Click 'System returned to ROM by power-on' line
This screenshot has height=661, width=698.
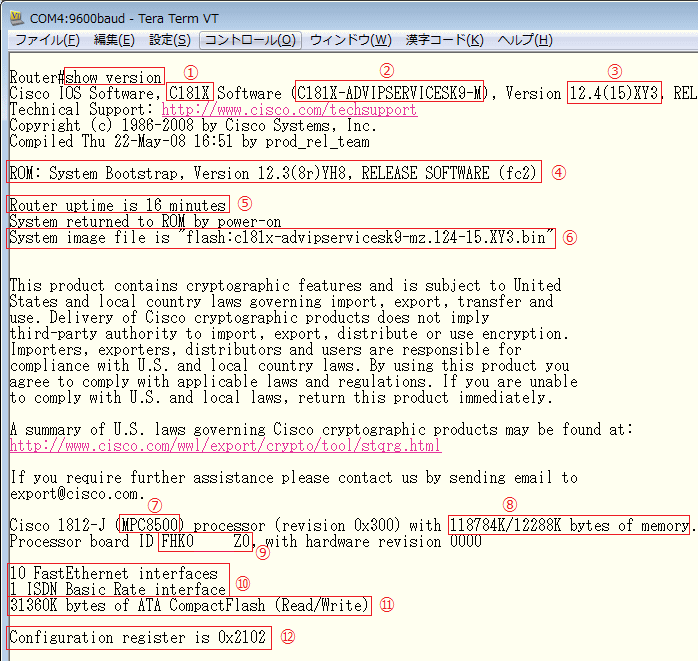point(145,221)
